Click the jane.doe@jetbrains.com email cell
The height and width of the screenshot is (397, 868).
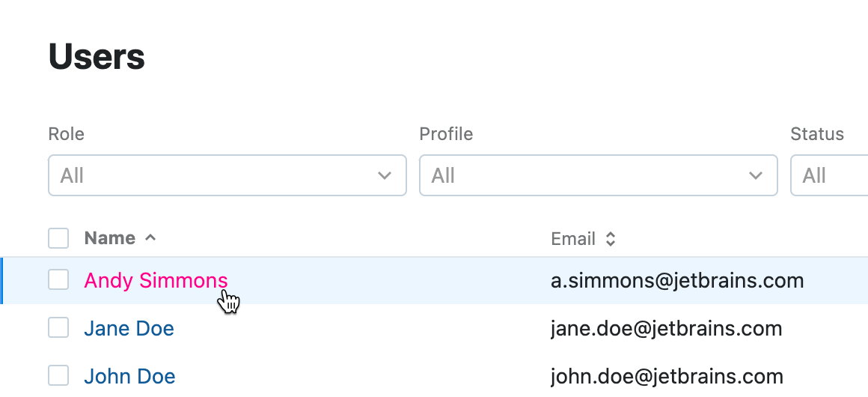[666, 328]
